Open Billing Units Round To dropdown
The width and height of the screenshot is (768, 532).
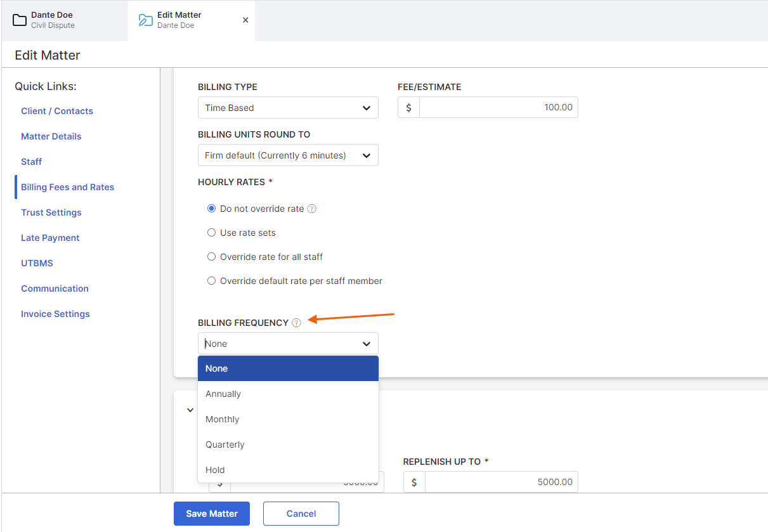pos(288,155)
